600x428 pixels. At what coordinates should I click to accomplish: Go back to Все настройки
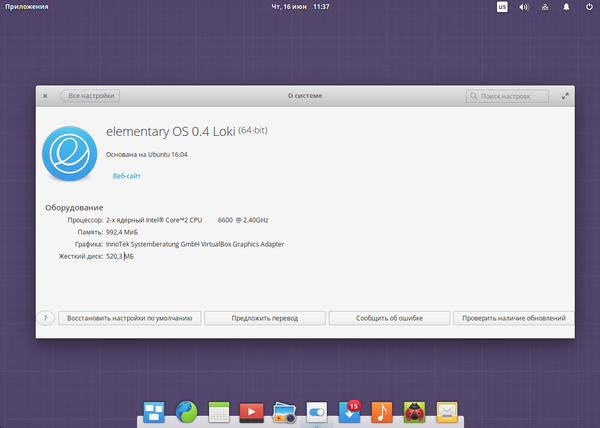(90, 96)
